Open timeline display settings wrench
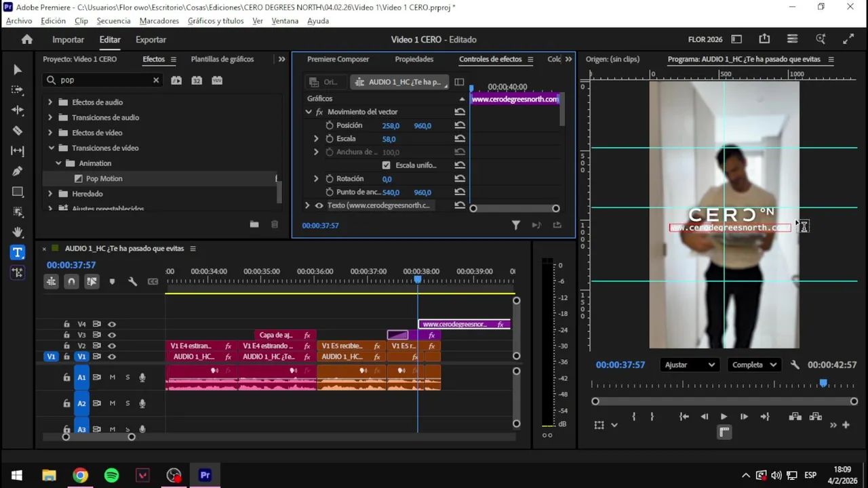The image size is (868, 488). (x=133, y=281)
